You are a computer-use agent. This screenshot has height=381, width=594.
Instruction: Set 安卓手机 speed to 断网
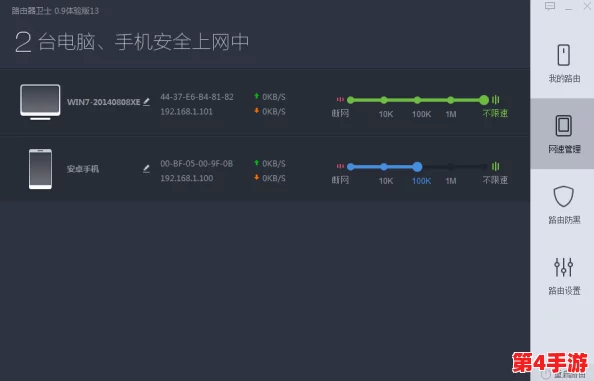tap(351, 167)
